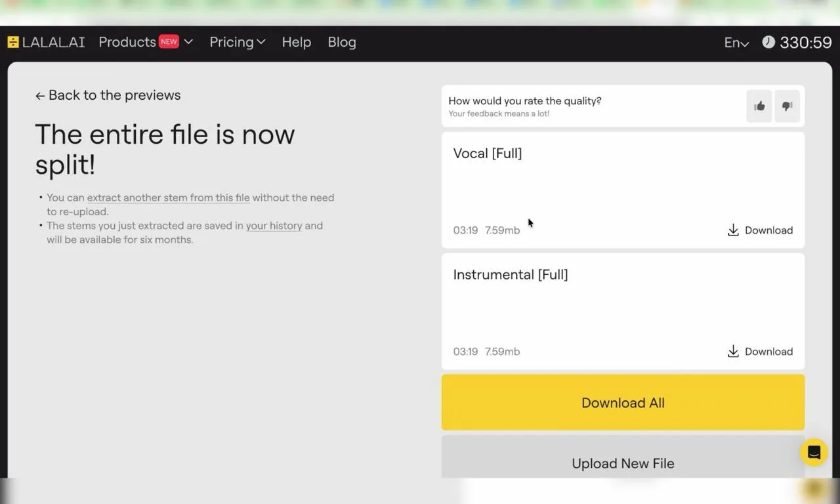The width and height of the screenshot is (840, 504).
Task: Open the chat support bubble
Action: pos(814,452)
